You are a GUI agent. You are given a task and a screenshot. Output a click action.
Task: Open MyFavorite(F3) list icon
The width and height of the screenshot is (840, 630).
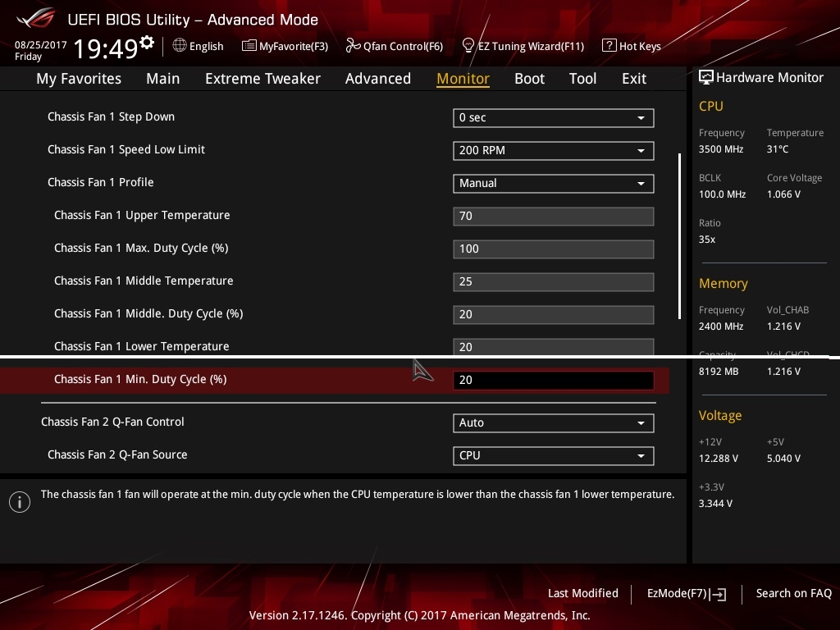coord(249,46)
